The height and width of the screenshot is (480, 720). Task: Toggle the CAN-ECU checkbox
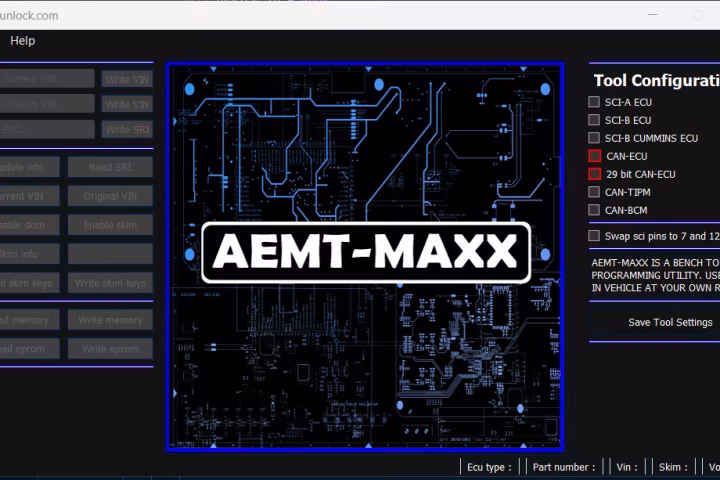click(594, 156)
